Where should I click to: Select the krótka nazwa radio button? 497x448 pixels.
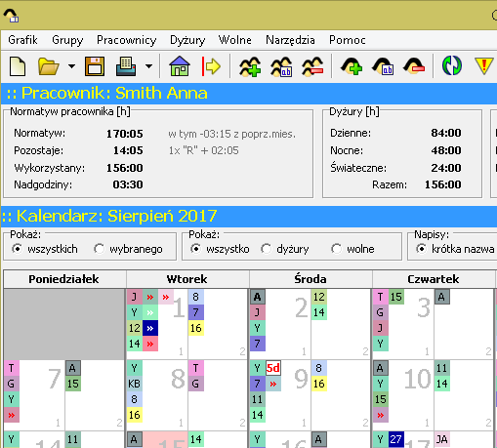tap(421, 249)
